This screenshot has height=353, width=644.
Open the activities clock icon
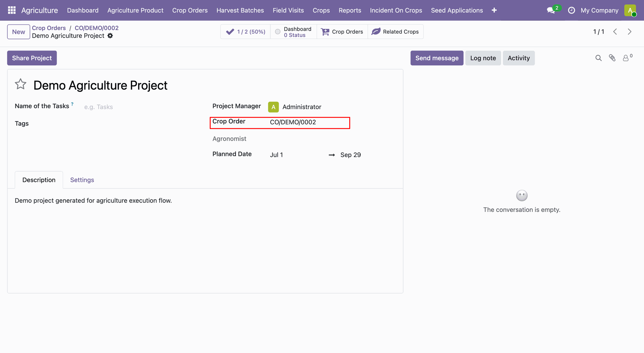tap(572, 10)
